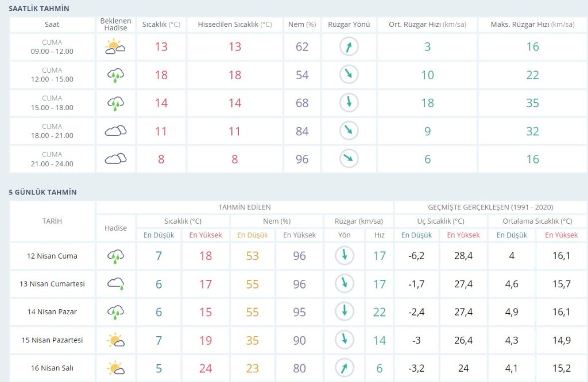This screenshot has height=382, width=588.
Task: Click the Ort. Rüzgar Hızı column header
Action: 427,25
